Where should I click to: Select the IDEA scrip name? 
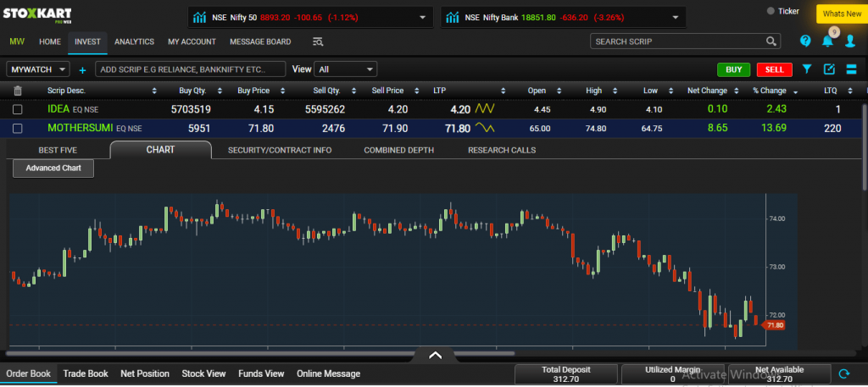[58, 109]
